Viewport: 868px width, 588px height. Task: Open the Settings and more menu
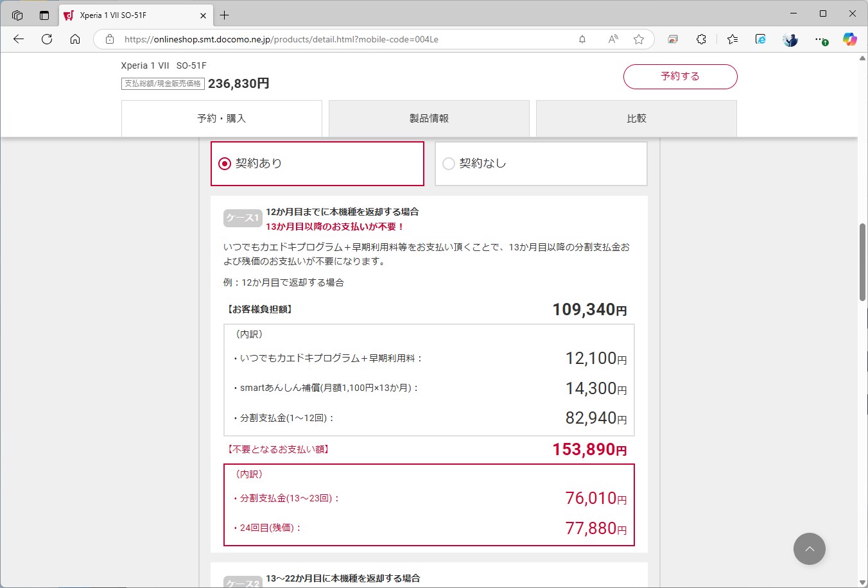pos(821,39)
